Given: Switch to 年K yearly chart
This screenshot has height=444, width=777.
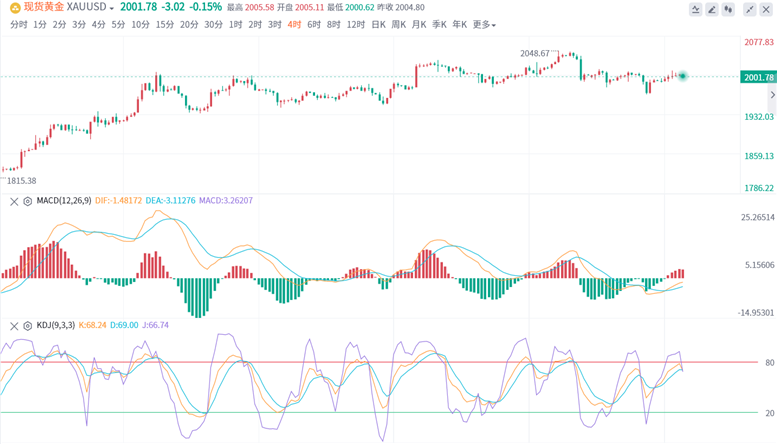Looking at the screenshot, I should [459, 24].
